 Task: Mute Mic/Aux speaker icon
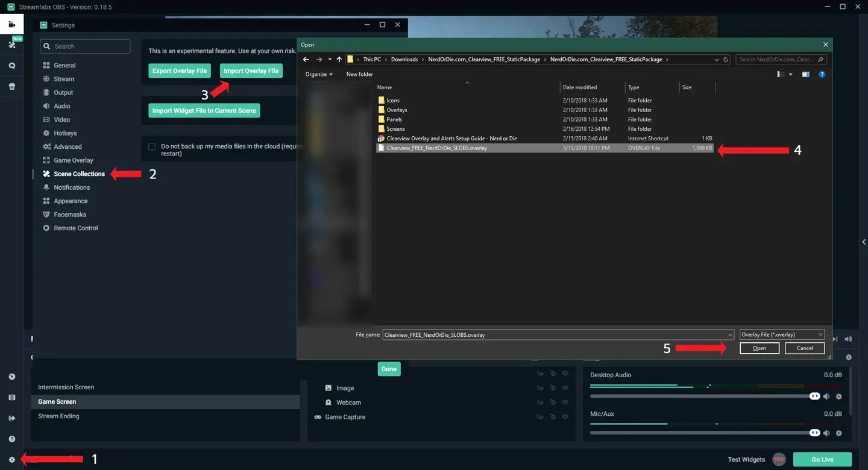point(827,433)
